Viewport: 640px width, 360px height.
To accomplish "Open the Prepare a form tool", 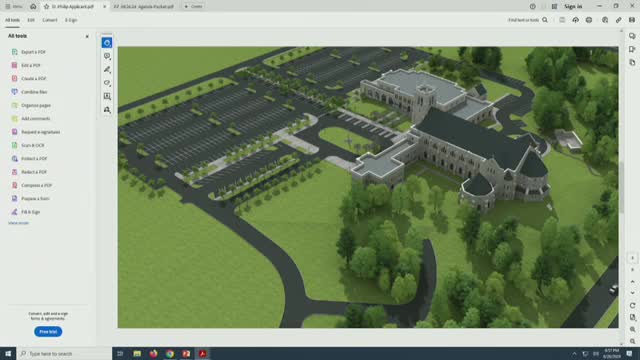I will click(x=30, y=198).
